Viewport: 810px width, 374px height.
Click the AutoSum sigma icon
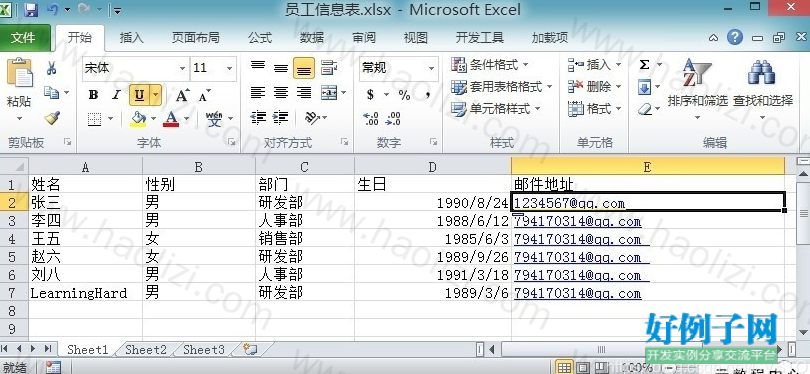point(644,65)
